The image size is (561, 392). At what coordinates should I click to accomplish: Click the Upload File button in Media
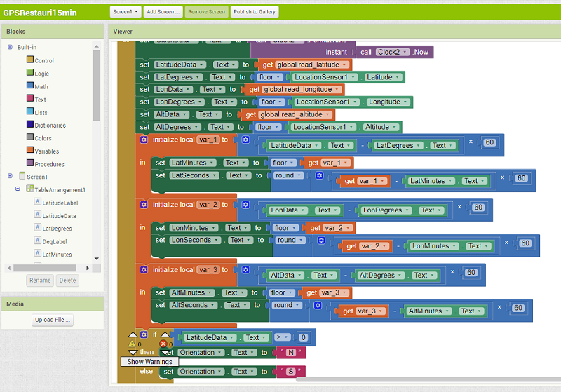(53, 320)
